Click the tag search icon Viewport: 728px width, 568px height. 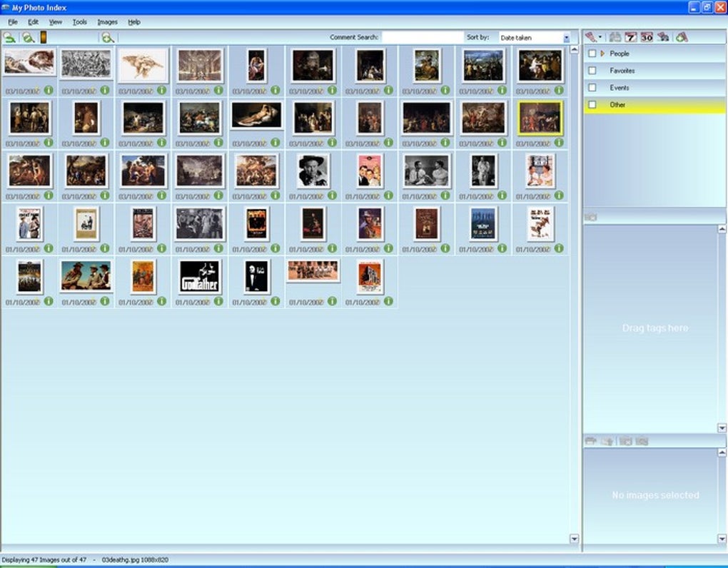pyautogui.click(x=663, y=37)
